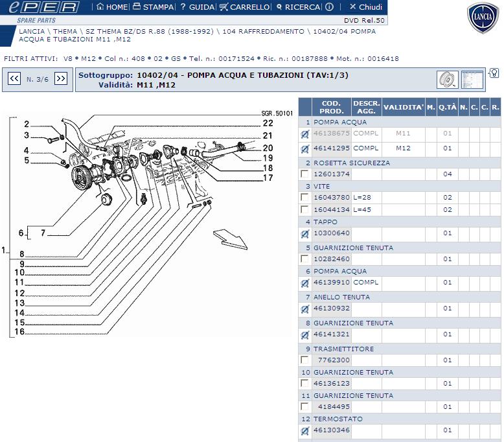Tick checkbox for gasket 10282460
This screenshot has width=504, height=442.
(304, 259)
